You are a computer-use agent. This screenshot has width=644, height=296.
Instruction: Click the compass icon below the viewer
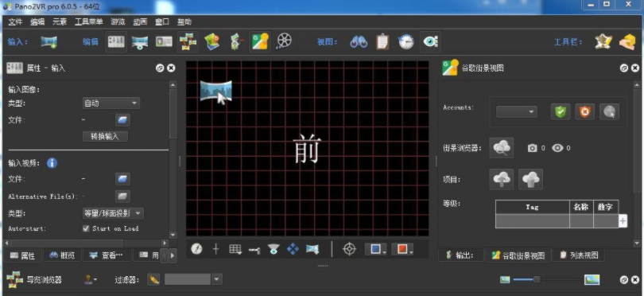(x=196, y=249)
